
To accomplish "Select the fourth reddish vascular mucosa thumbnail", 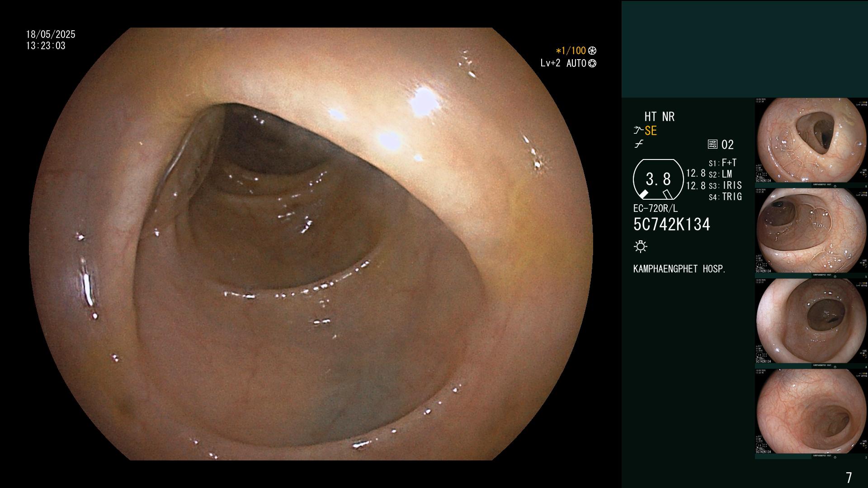I will click(811, 412).
